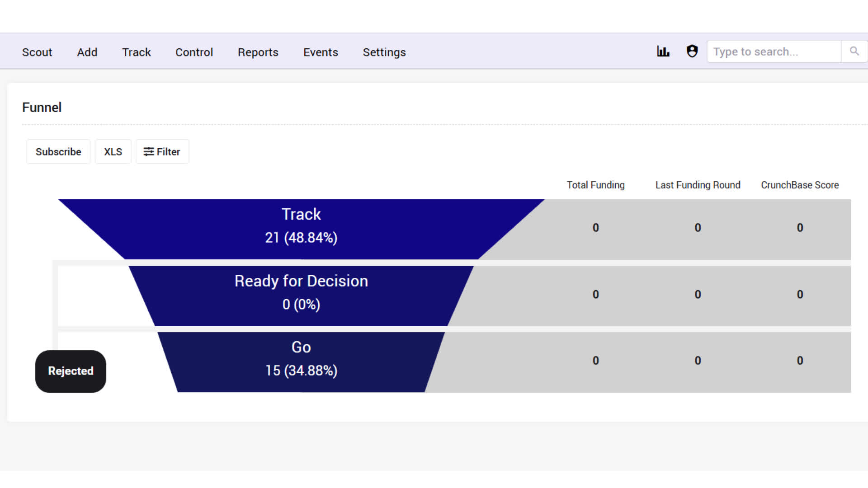Click the Total Funding column header
The height and width of the screenshot is (488, 868).
[x=596, y=185]
